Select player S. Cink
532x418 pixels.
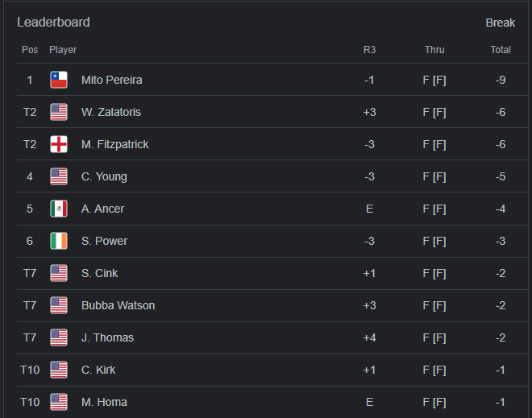point(99,273)
